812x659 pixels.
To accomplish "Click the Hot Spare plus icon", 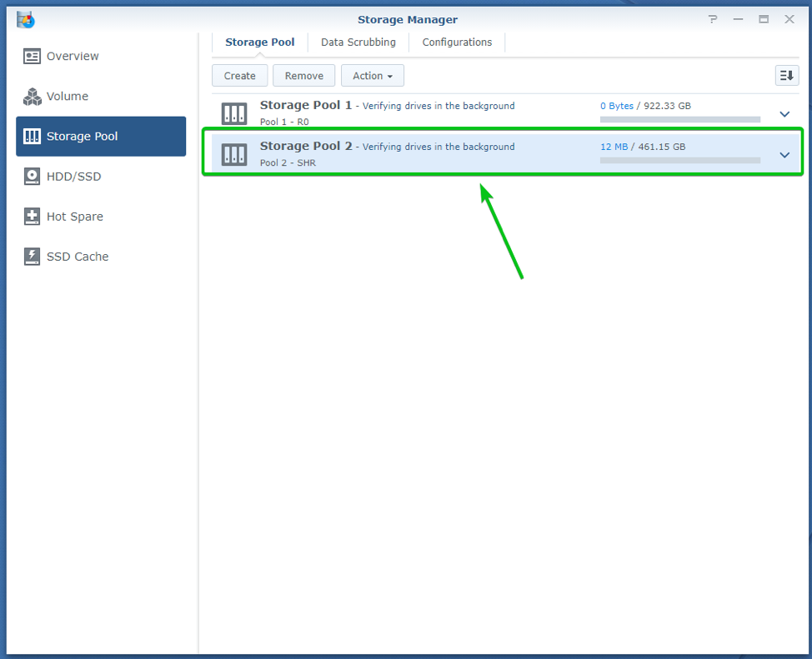I will [x=33, y=217].
